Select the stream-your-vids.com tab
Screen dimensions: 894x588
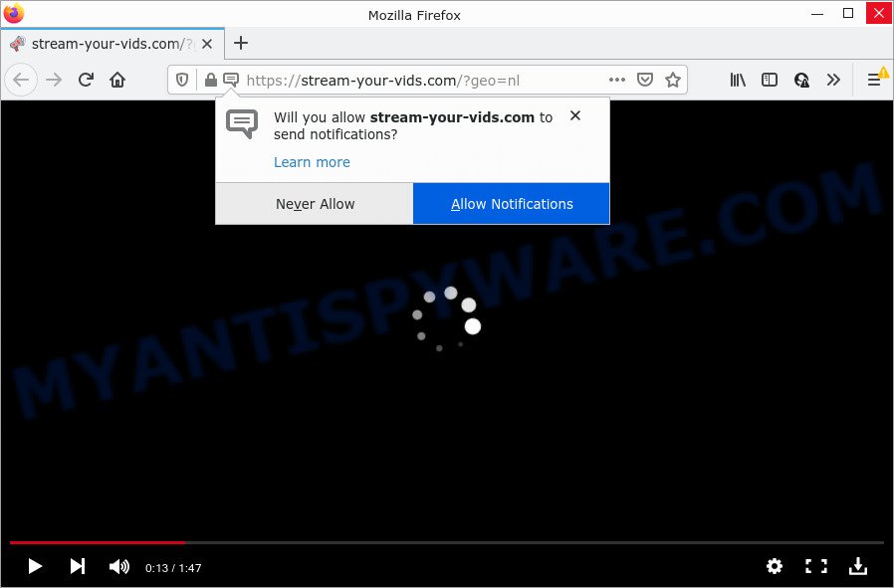[112, 44]
